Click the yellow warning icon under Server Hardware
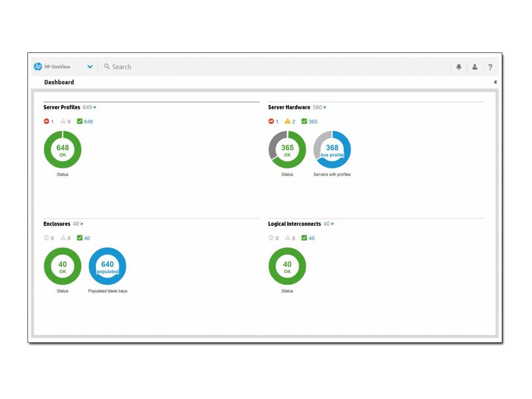This screenshot has width=532, height=399. pos(287,121)
